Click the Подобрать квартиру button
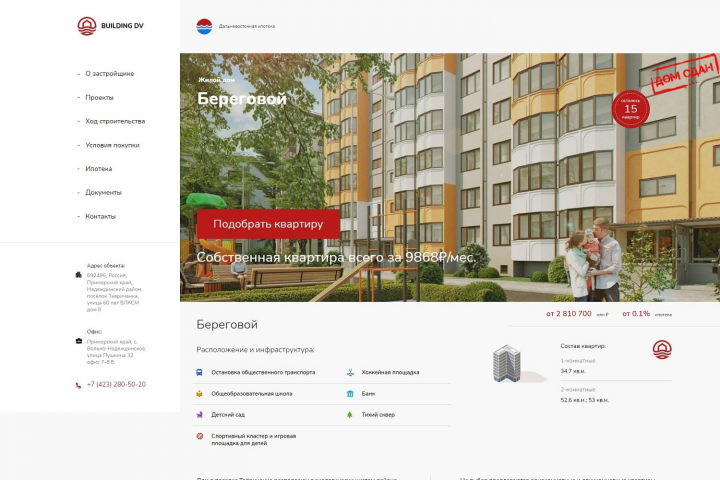Image resolution: width=720 pixels, height=480 pixels. 268,224
